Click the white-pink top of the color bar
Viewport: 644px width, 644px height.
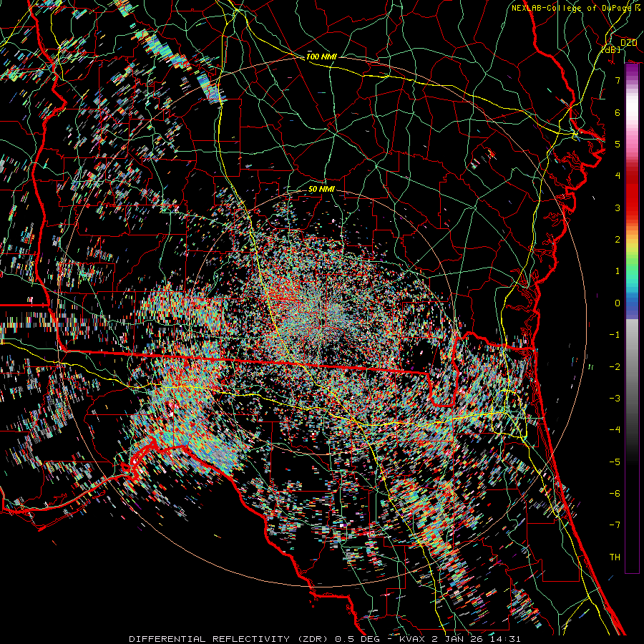632,111
